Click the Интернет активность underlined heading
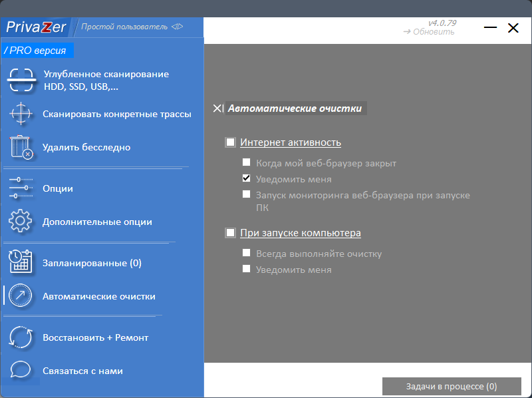532x398 pixels. click(291, 142)
